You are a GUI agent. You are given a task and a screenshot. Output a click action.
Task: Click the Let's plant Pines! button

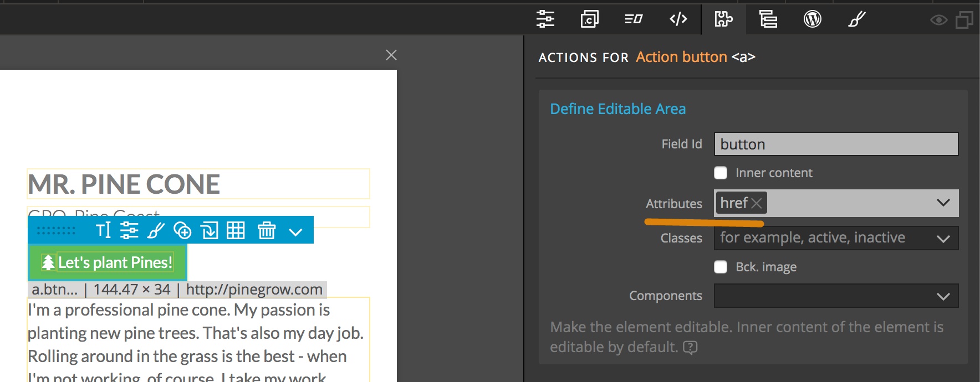(x=108, y=262)
